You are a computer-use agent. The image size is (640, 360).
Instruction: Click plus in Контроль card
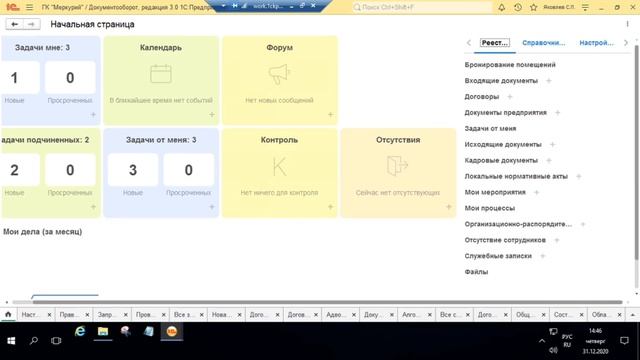coord(330,207)
